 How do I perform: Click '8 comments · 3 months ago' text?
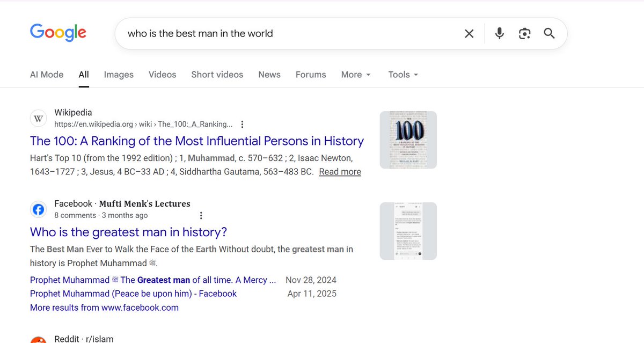[x=101, y=215]
